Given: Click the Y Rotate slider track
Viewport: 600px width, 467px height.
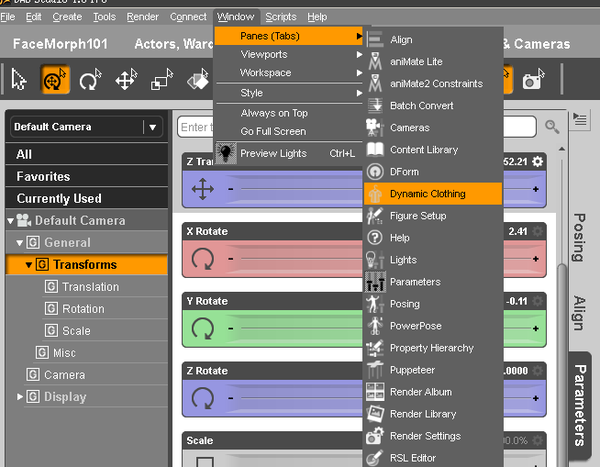Looking at the screenshot, I should click(302, 329).
